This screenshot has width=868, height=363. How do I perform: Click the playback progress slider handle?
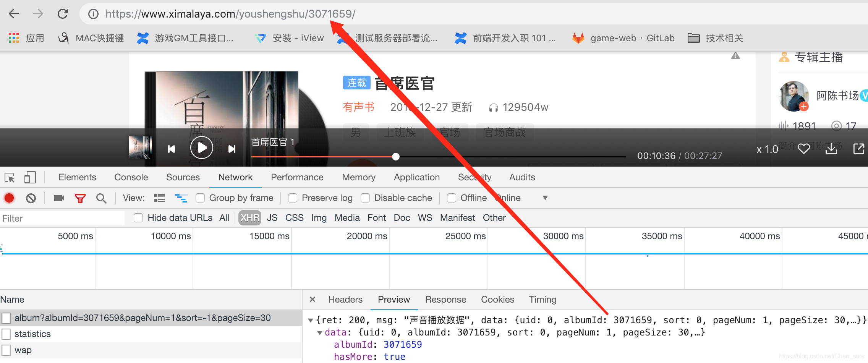(x=396, y=157)
